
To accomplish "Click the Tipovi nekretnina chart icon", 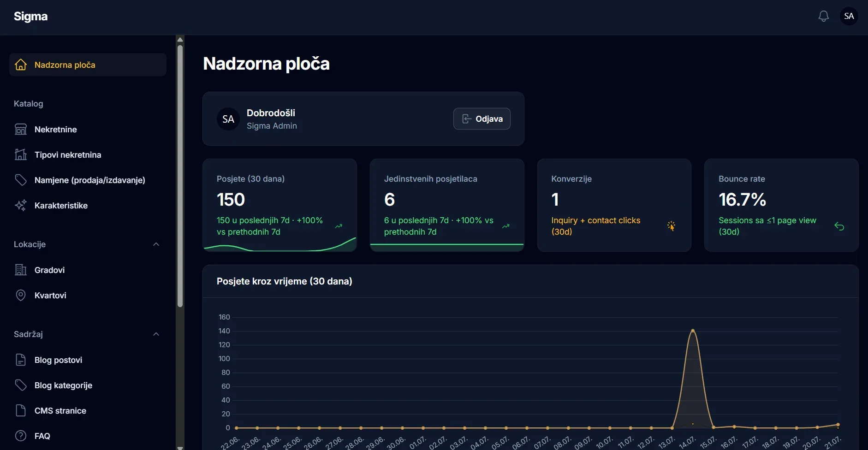I will click(x=21, y=154).
